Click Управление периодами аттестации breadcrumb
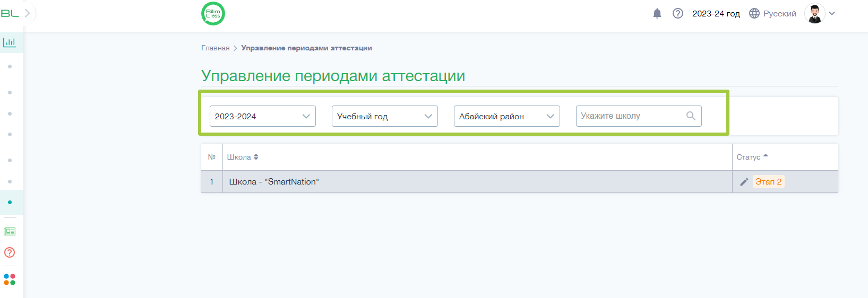This screenshot has height=298, width=868. (307, 48)
